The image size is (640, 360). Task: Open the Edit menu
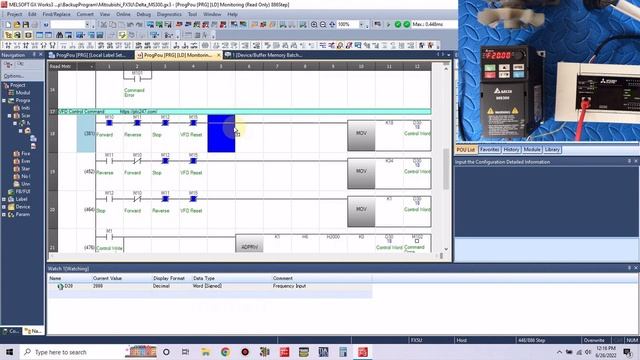point(32,14)
